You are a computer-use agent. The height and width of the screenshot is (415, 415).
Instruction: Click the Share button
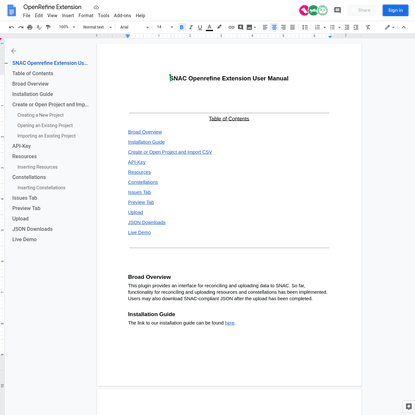pos(362,10)
